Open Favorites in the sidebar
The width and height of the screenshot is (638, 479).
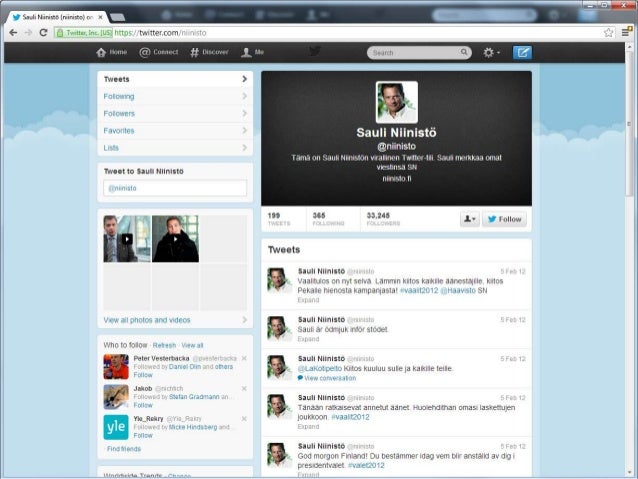[175, 131]
